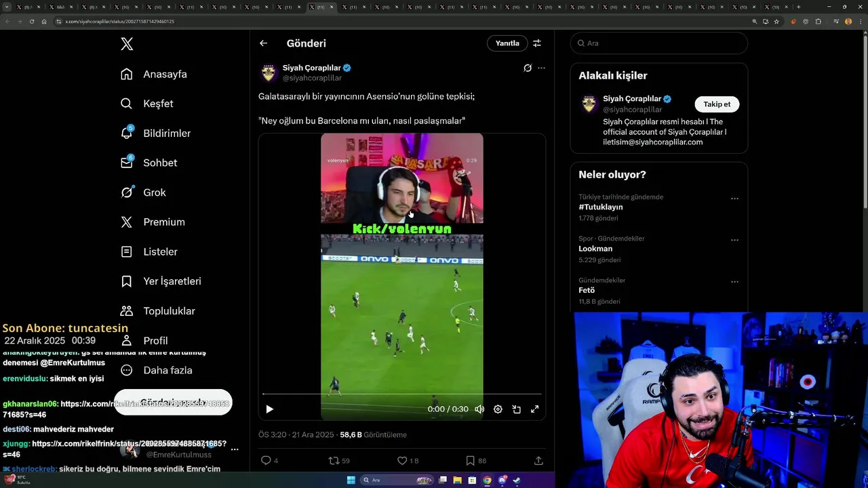The width and height of the screenshot is (868, 488).
Task: Open Chrome profile avatar
Action: 848,22
